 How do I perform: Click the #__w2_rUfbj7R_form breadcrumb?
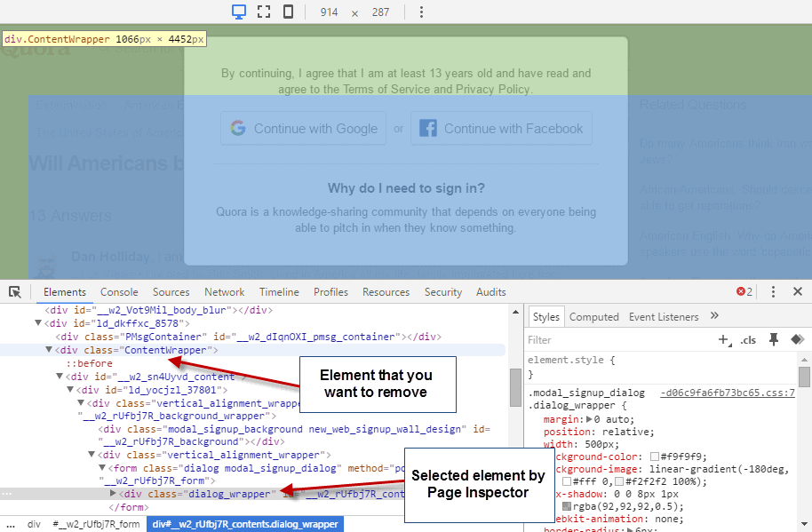96,524
